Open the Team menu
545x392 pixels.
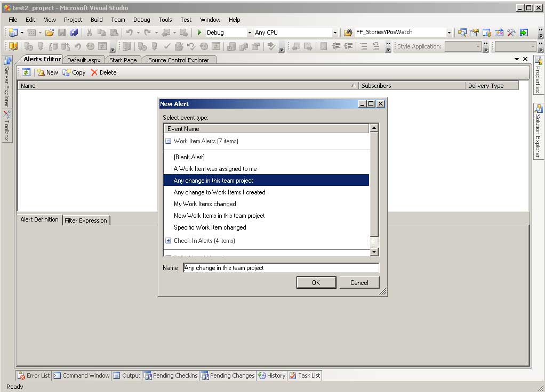118,20
